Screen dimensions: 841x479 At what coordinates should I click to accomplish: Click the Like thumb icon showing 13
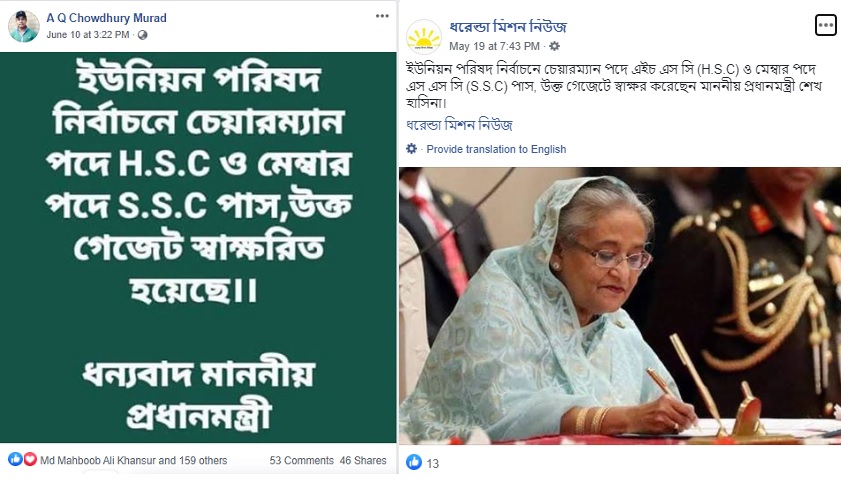coord(414,462)
